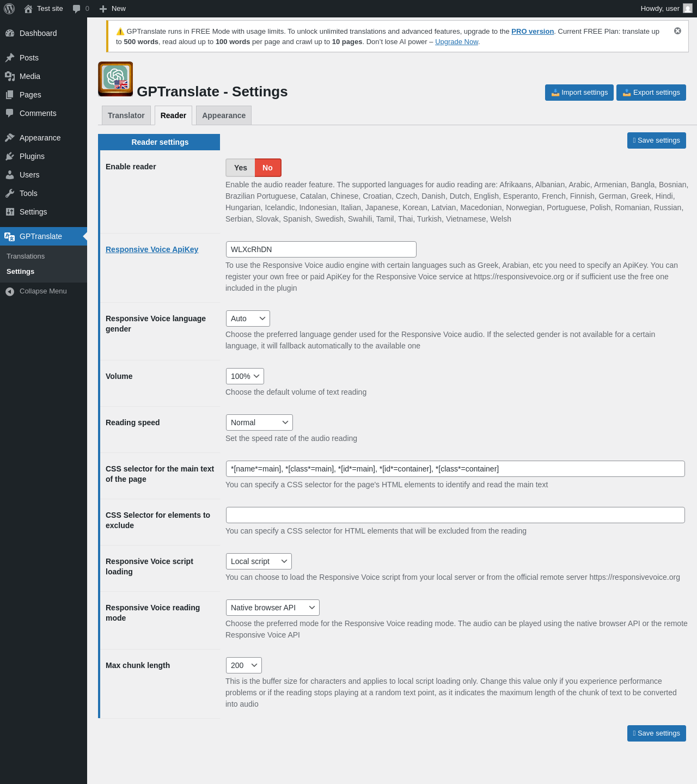The height and width of the screenshot is (784, 697).
Task: Click the CSS selector for main text field
Action: [455, 469]
